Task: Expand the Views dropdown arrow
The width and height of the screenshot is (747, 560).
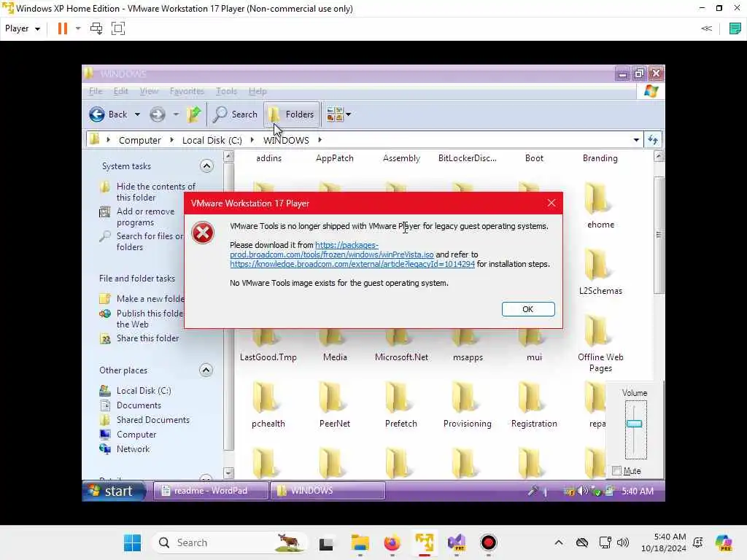Action: (x=349, y=114)
